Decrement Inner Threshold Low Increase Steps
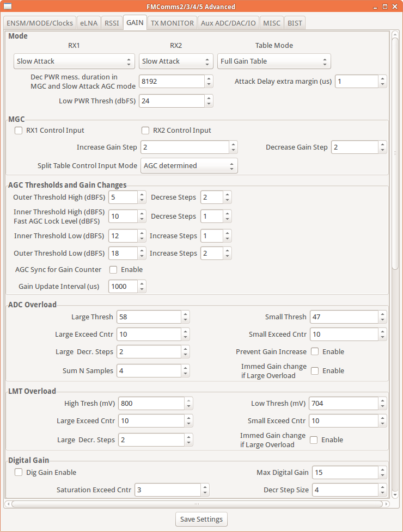Image resolution: width=403 pixels, height=532 pixels. point(227,239)
